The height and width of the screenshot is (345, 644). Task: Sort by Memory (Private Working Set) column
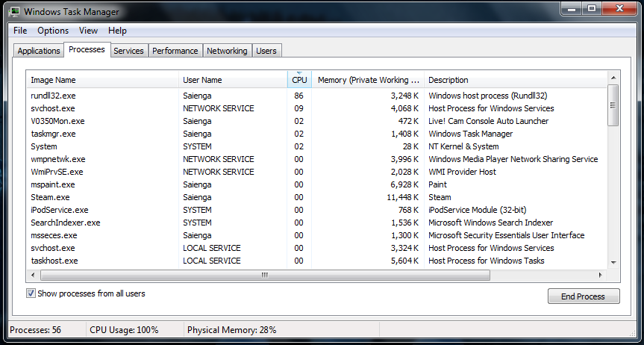point(368,80)
